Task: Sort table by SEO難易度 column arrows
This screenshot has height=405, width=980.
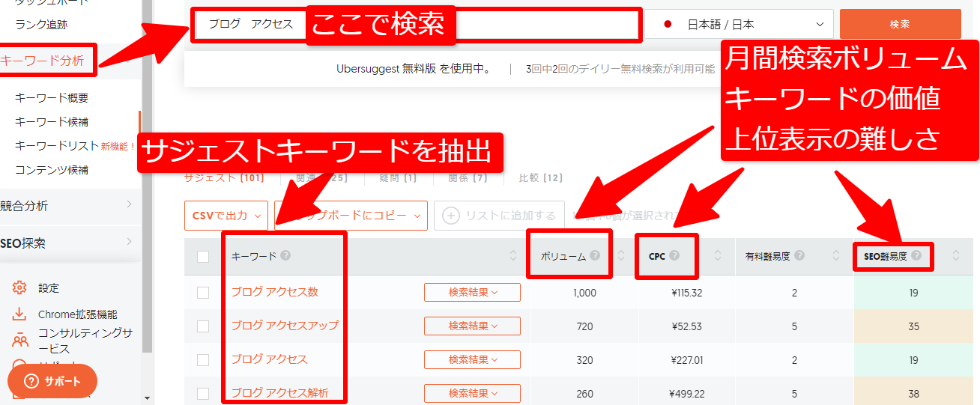Action: pos(955,256)
